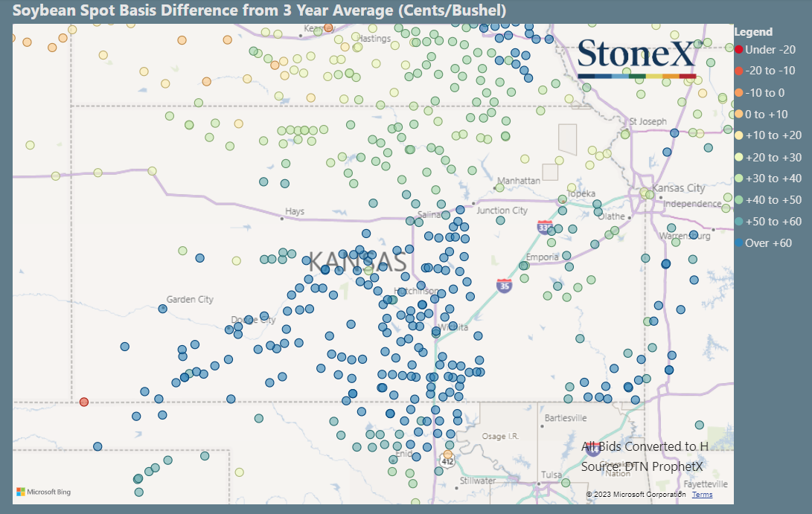Click the "Source: DTN ProphetX" text
812x514 pixels.
[x=642, y=465]
